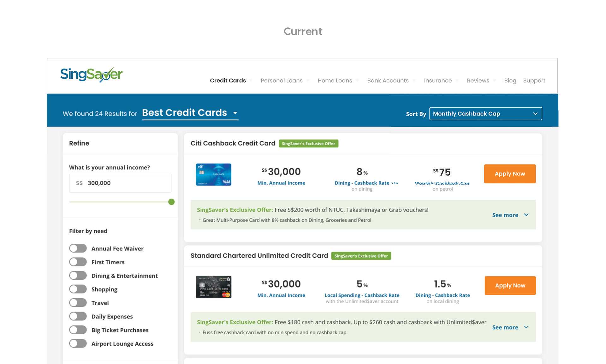Screen dimensions: 606x364
Task: Expand the Best Credit Cards category dropdown
Action: coord(190,113)
